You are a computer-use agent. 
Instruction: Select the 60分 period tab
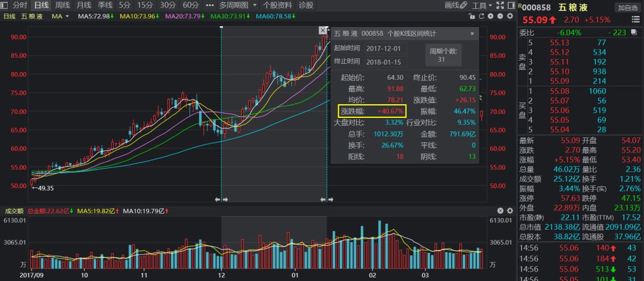click(191, 5)
